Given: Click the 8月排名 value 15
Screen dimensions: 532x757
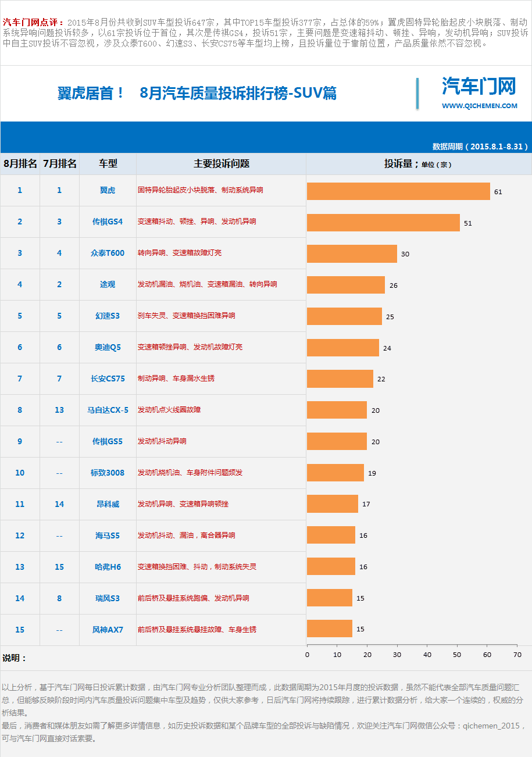Looking at the screenshot, I should [x=20, y=630].
